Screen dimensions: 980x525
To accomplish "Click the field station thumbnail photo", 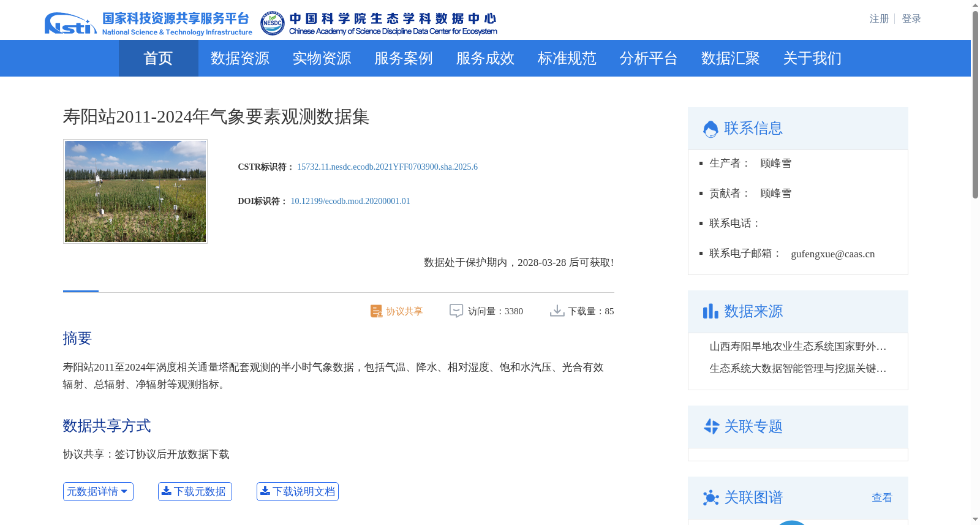I will (x=135, y=191).
